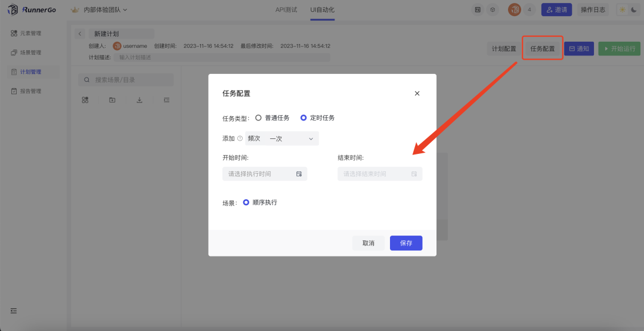Click the new folder icon in scene toolbar
This screenshot has height=331, width=644.
click(112, 100)
